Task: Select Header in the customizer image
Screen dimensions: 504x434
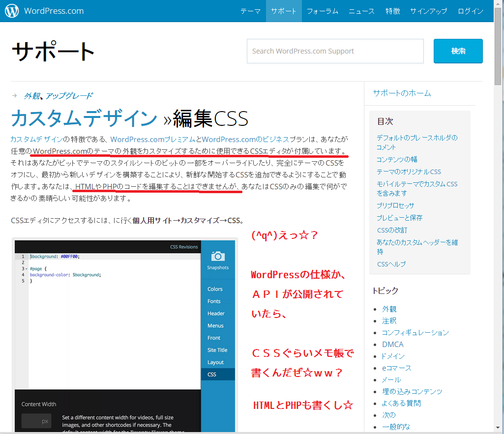Action: [x=216, y=314]
